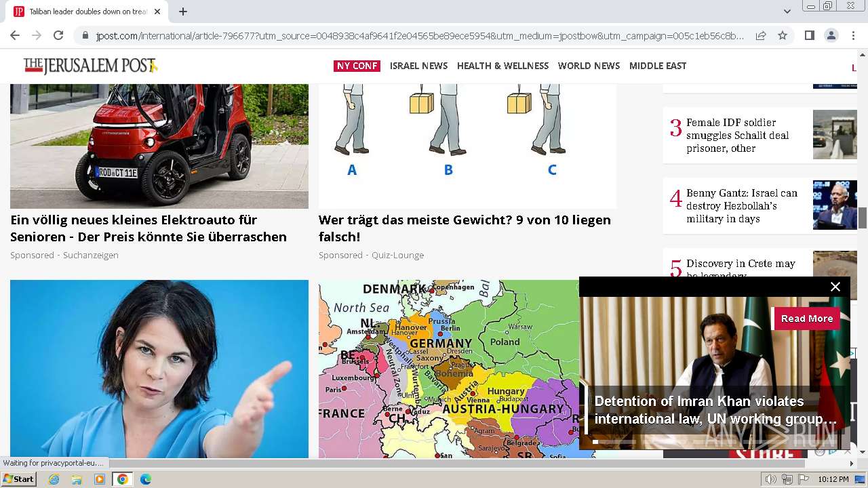Open the browser side panel
Image resolution: width=868 pixels, height=488 pixels.
click(x=809, y=35)
